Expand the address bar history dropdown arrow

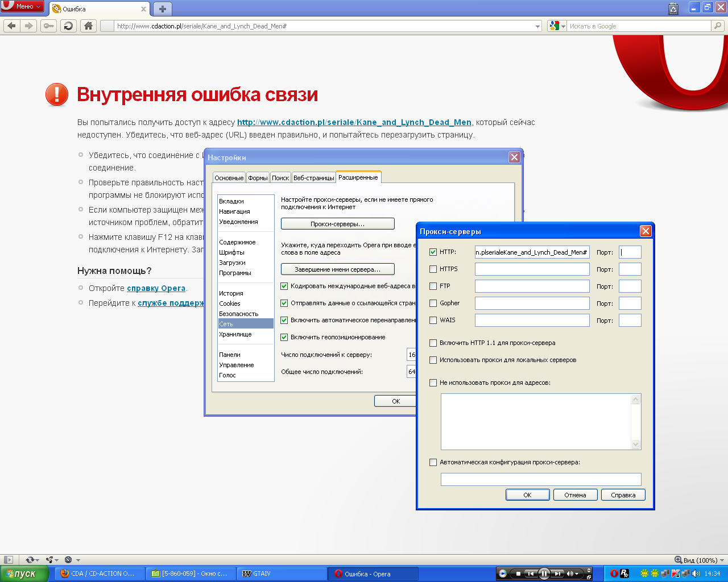coord(537,26)
